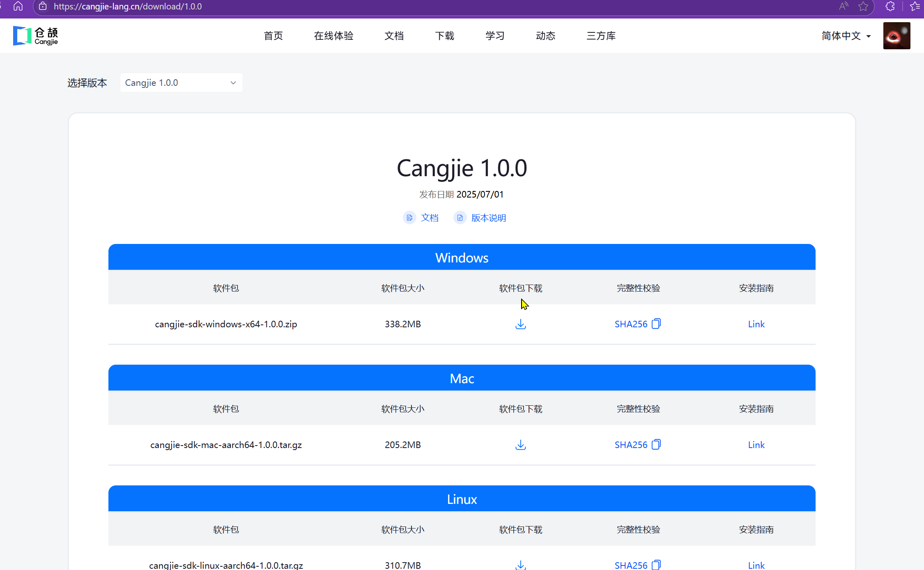Open Mac installation guide Link
Image resolution: width=924 pixels, height=570 pixels.
(756, 445)
